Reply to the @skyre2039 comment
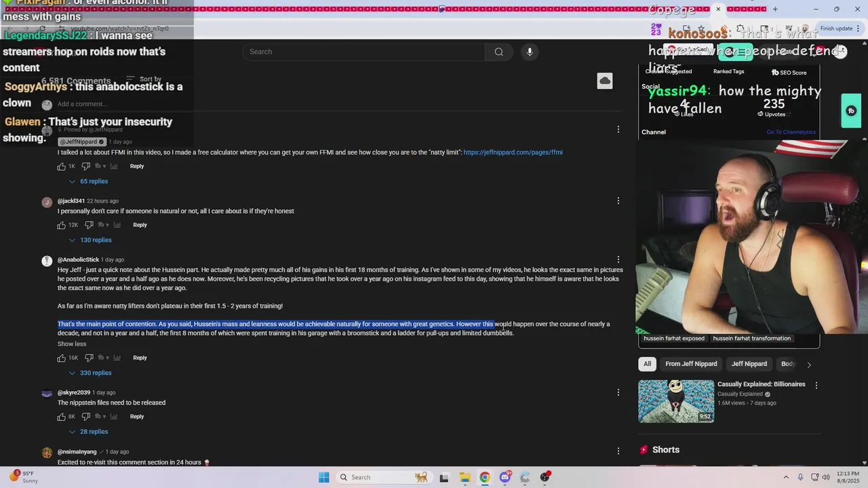This screenshot has width=868, height=488. click(x=137, y=417)
